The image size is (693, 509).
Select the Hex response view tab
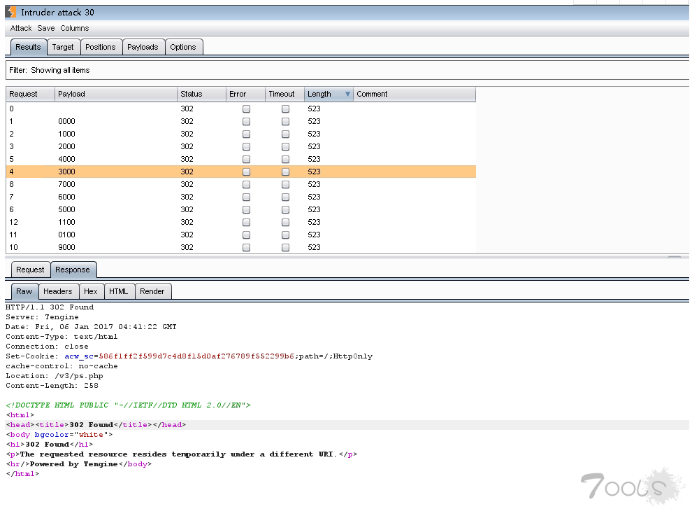tap(91, 291)
